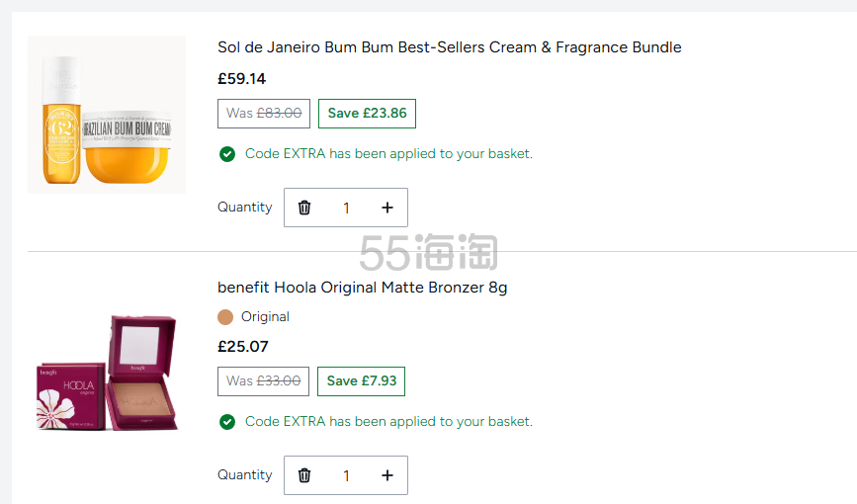Click green checkmark beside Sol de Janeiro code message
The width and height of the screenshot is (857, 504).
point(227,154)
